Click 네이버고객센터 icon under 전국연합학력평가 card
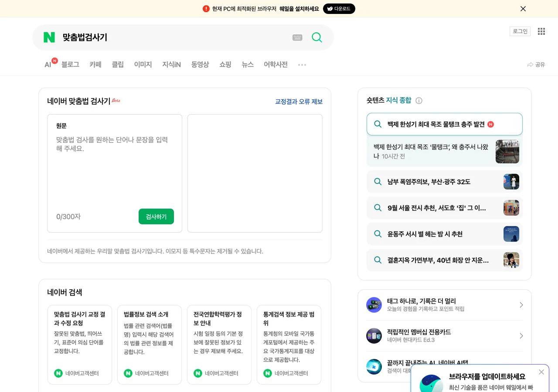Image resolution: width=558 pixels, height=392 pixels. point(198,373)
